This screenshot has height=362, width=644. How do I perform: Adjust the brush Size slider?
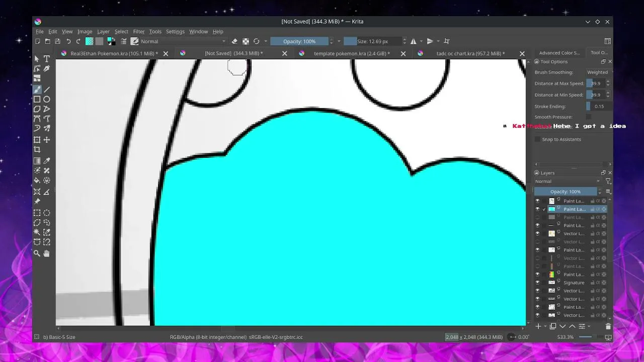click(372, 41)
